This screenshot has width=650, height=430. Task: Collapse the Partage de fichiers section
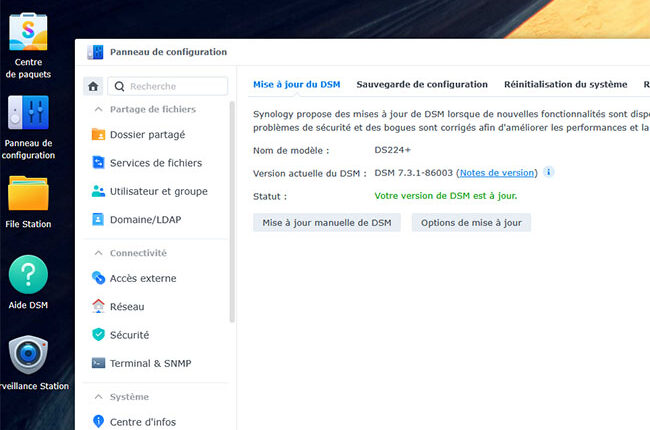[x=98, y=109]
